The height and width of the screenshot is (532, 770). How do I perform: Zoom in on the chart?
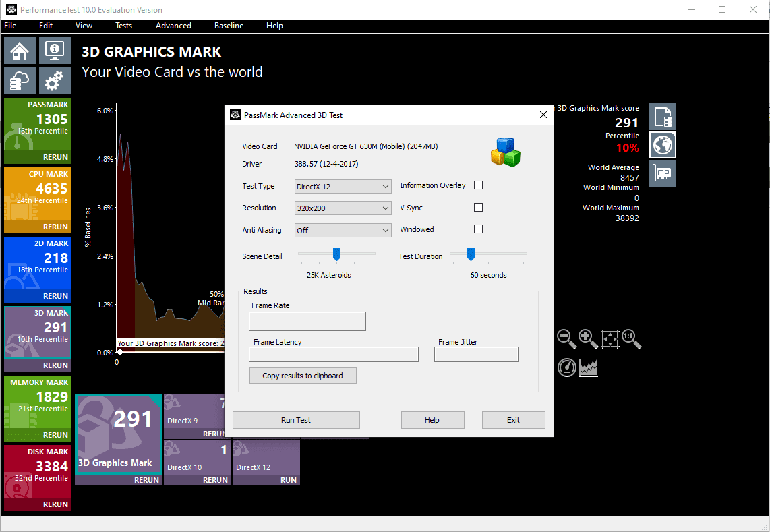point(588,339)
